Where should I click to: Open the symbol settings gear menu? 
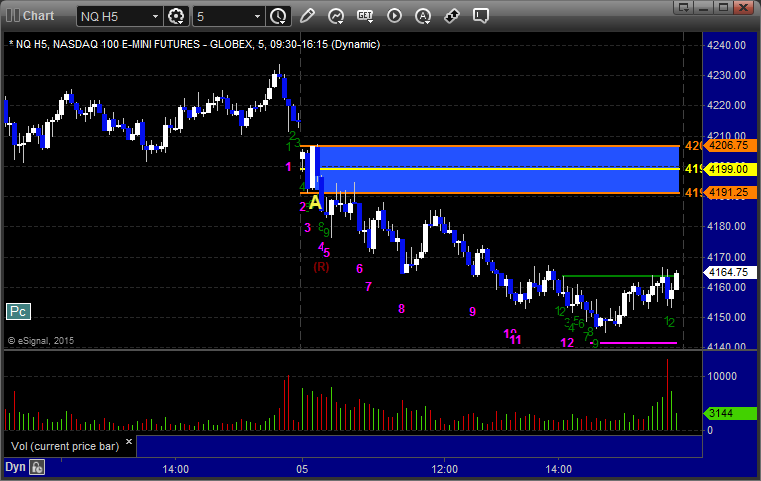(176, 16)
